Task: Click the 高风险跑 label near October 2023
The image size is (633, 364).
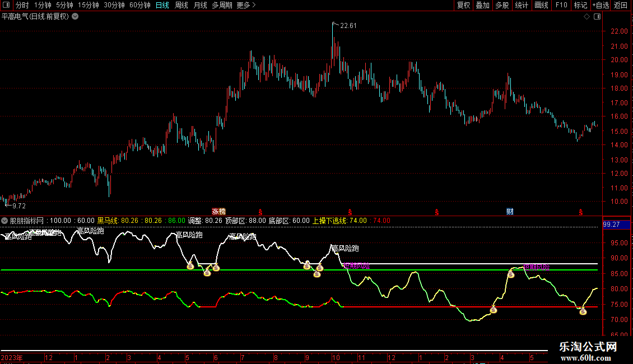Action: 345,249
